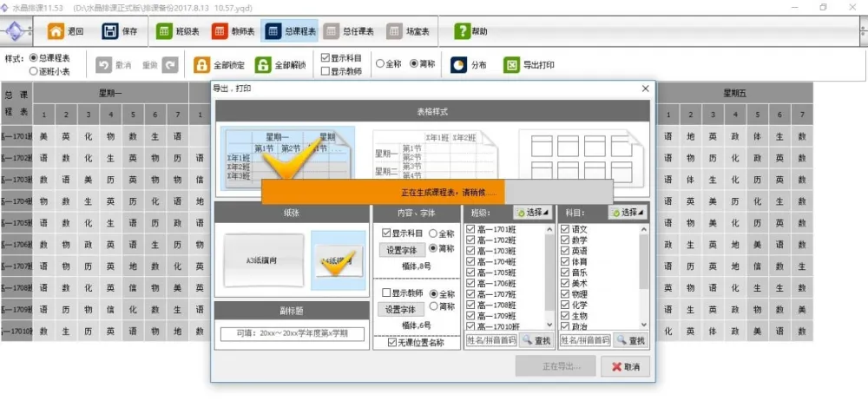
Task: Click the 取消 cancel button
Action: point(625,366)
